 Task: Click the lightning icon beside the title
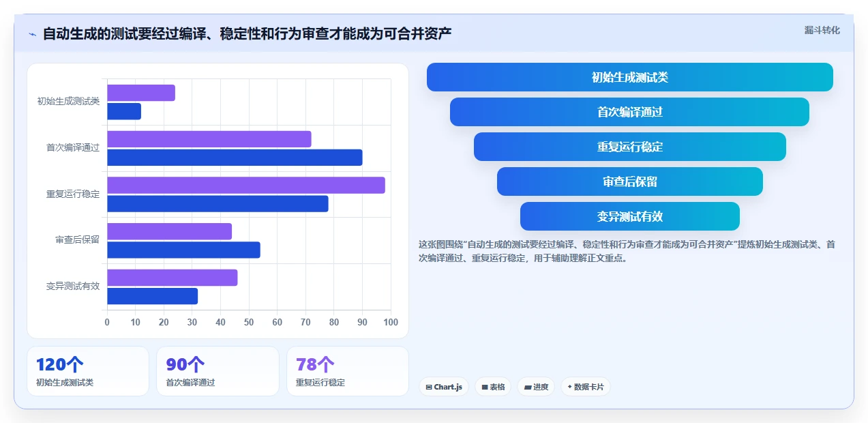point(32,34)
